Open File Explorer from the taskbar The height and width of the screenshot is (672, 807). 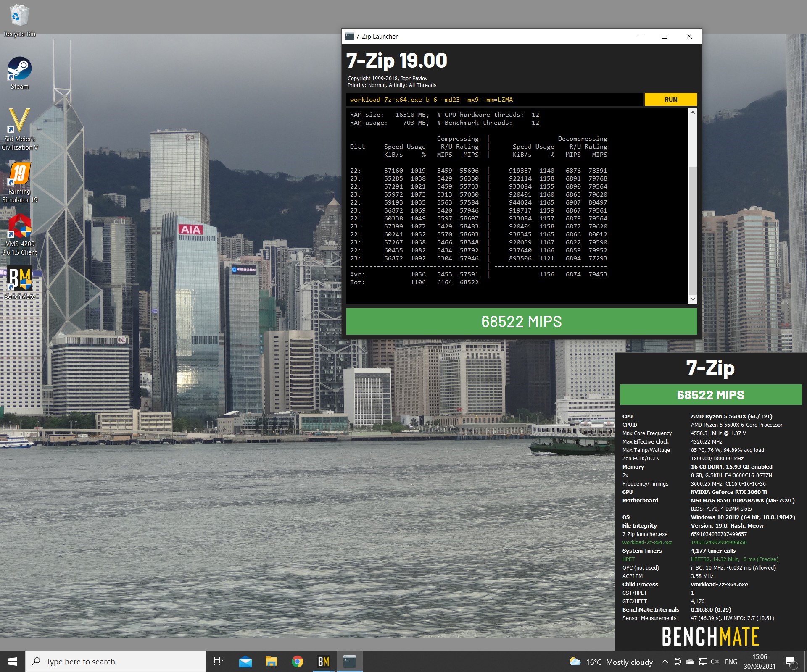click(x=271, y=661)
